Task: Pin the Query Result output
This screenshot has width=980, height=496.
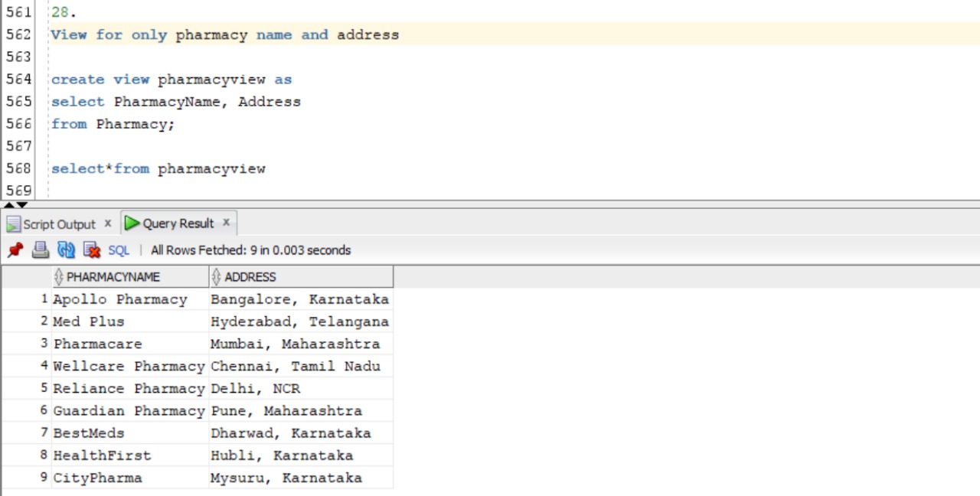Action: (14, 250)
